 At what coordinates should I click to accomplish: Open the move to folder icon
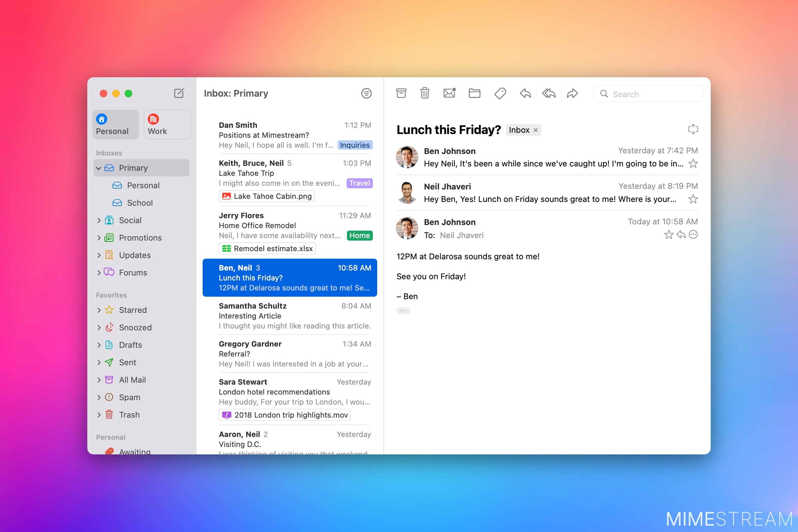474,93
